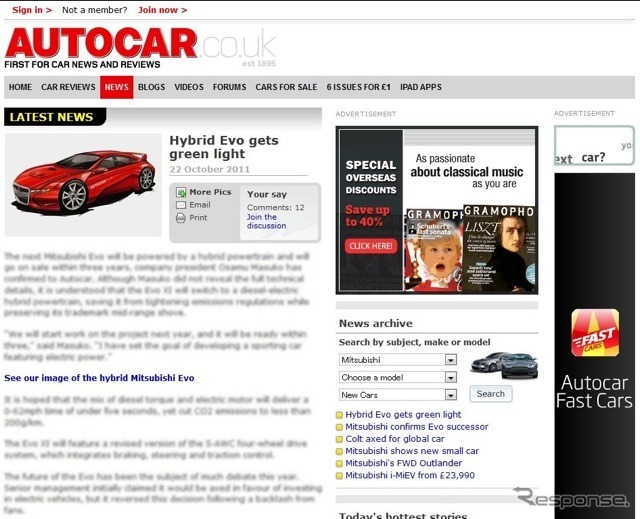Screen dimensions: 640x519
Task: Open Mitsubishi's FWD Outlander link
Action: coord(404,464)
